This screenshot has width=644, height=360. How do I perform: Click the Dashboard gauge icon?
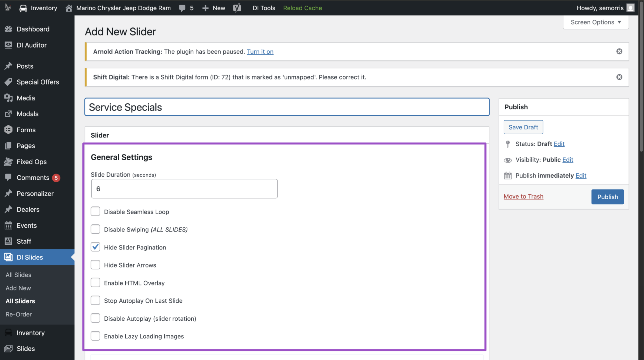pos(8,29)
